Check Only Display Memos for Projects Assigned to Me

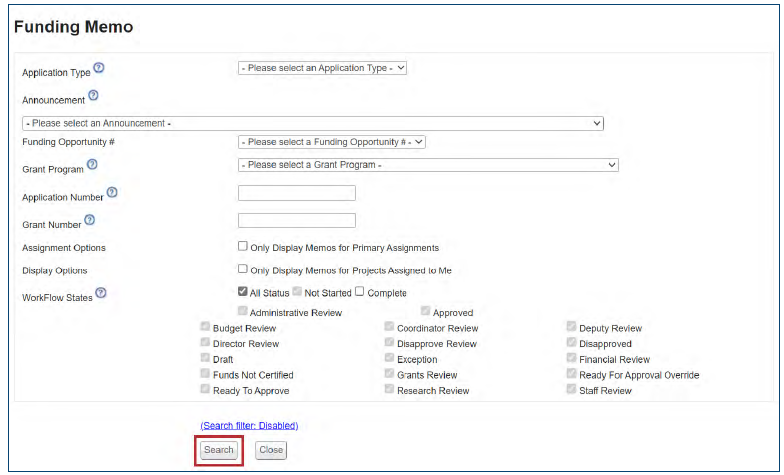point(243,269)
